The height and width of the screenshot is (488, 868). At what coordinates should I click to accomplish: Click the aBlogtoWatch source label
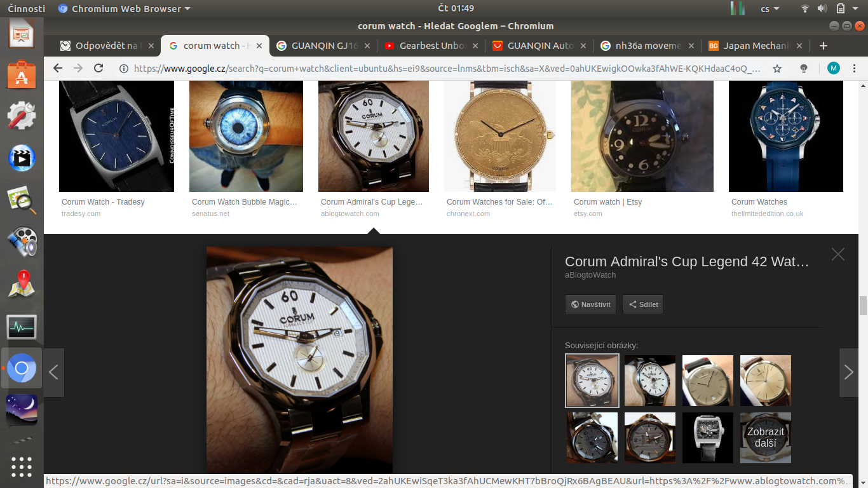(590, 275)
